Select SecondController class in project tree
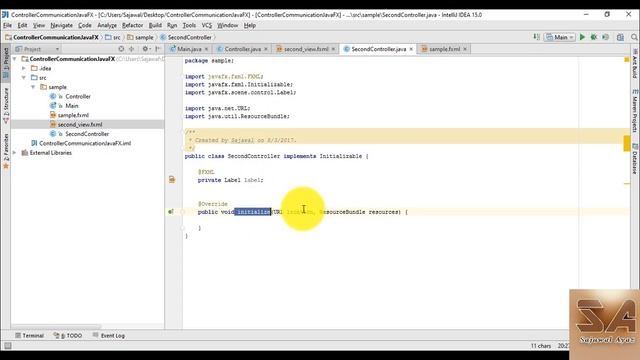Viewport: 640px width, 360px height. click(x=87, y=134)
